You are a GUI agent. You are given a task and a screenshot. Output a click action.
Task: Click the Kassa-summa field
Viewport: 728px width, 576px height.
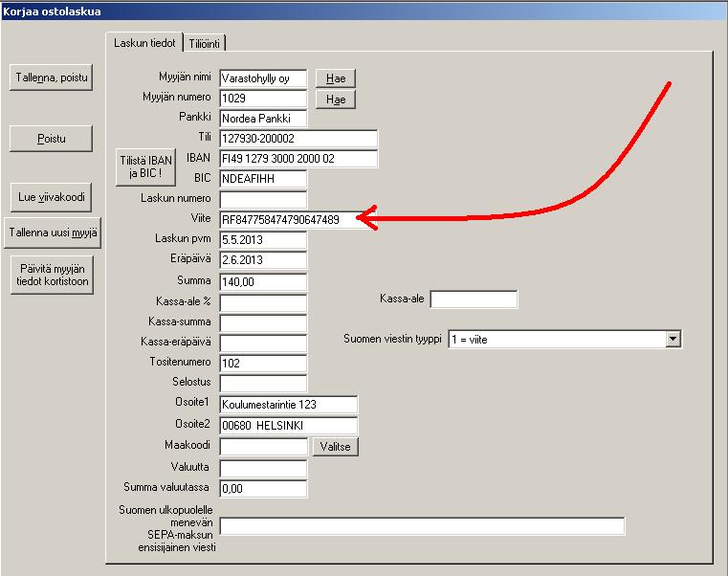click(263, 322)
